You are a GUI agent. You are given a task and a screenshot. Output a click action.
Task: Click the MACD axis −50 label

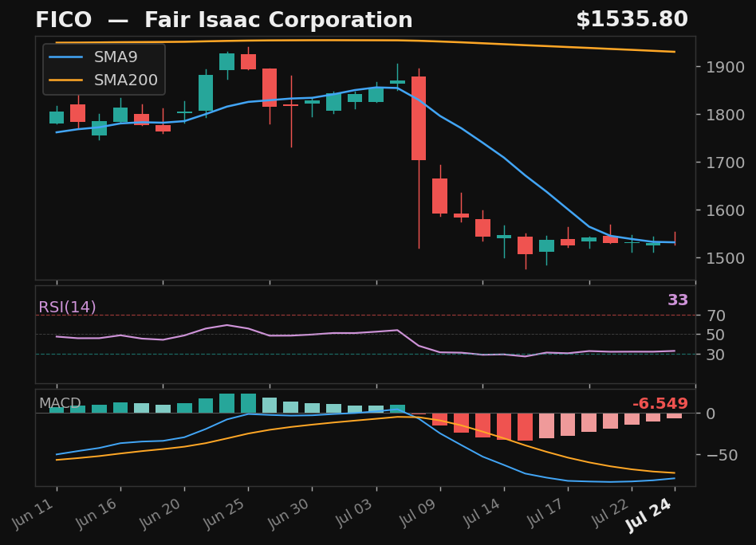pos(722,455)
